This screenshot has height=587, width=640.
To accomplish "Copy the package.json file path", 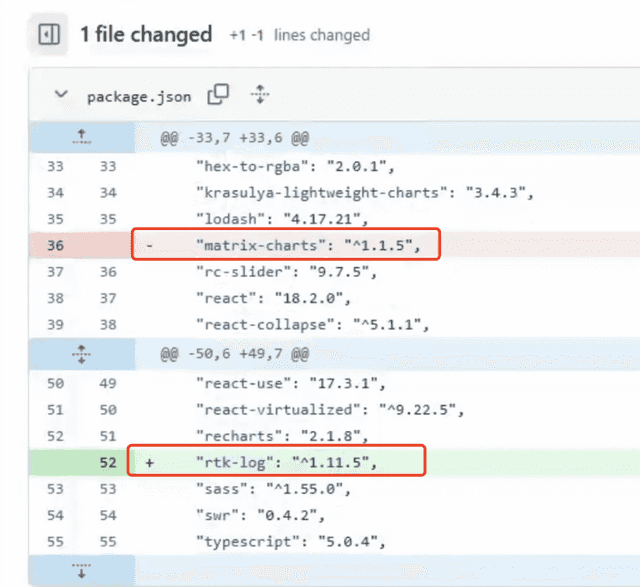I will click(x=218, y=95).
